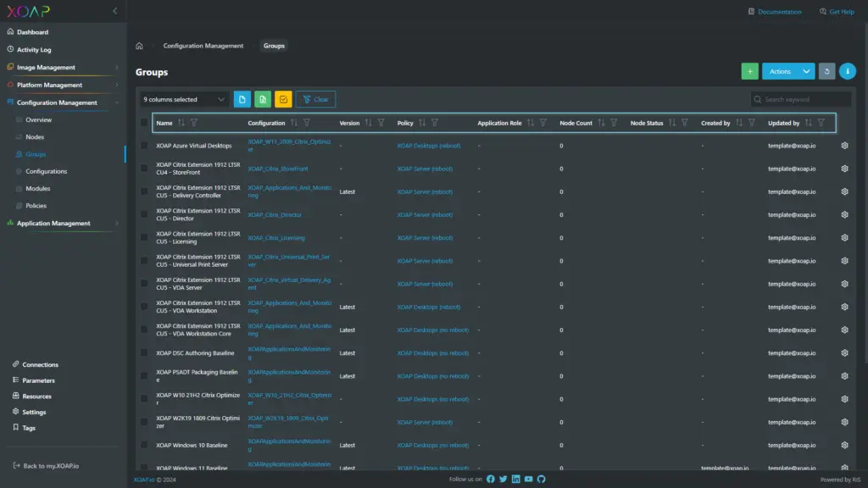Open gear settings for XOAP Windows 10 Baseline row
This screenshot has height=488, width=868.
pos(844,445)
